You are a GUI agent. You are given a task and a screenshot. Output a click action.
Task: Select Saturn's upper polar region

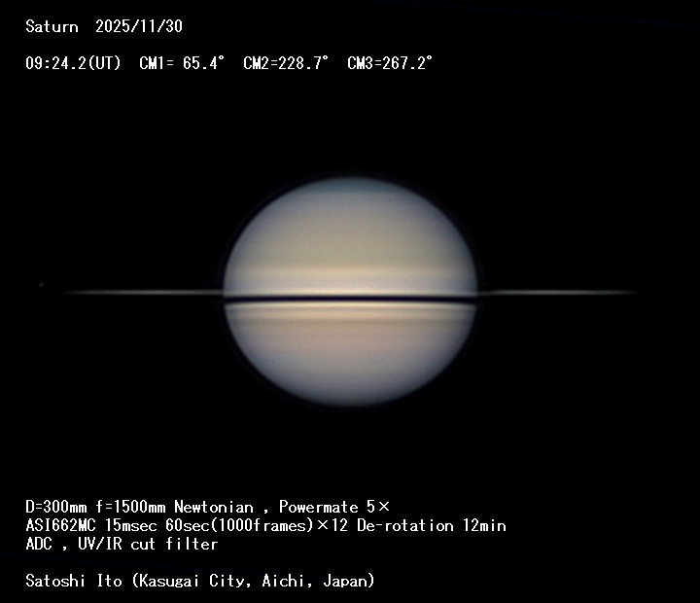click(x=350, y=199)
